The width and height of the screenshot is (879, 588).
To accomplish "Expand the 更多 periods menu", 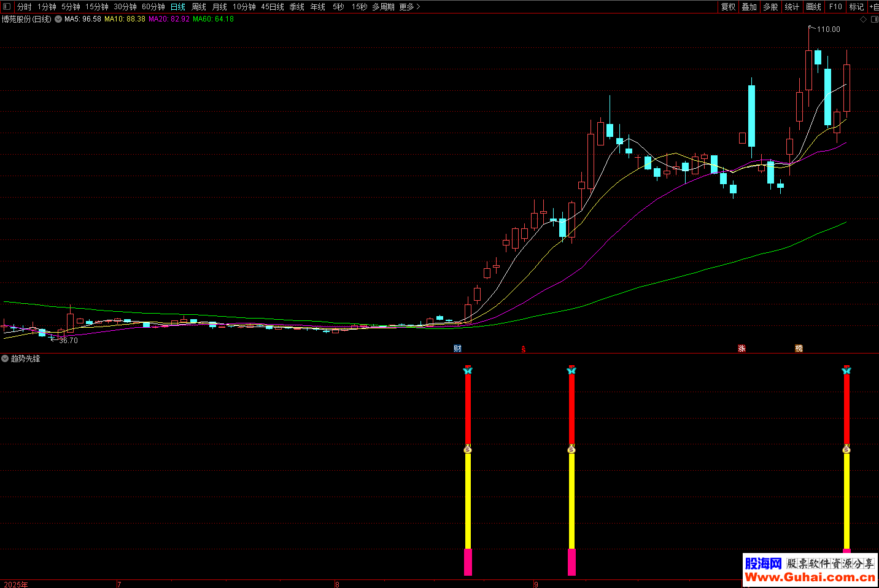I will point(409,7).
